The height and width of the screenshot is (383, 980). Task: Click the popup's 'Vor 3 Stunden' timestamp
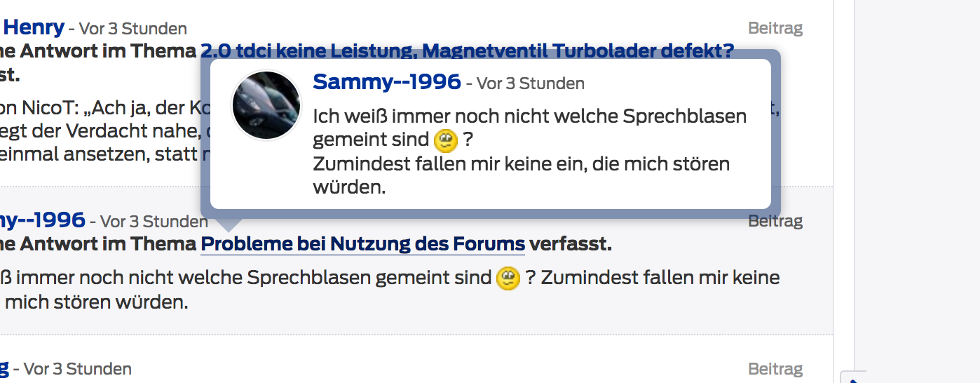(x=531, y=83)
